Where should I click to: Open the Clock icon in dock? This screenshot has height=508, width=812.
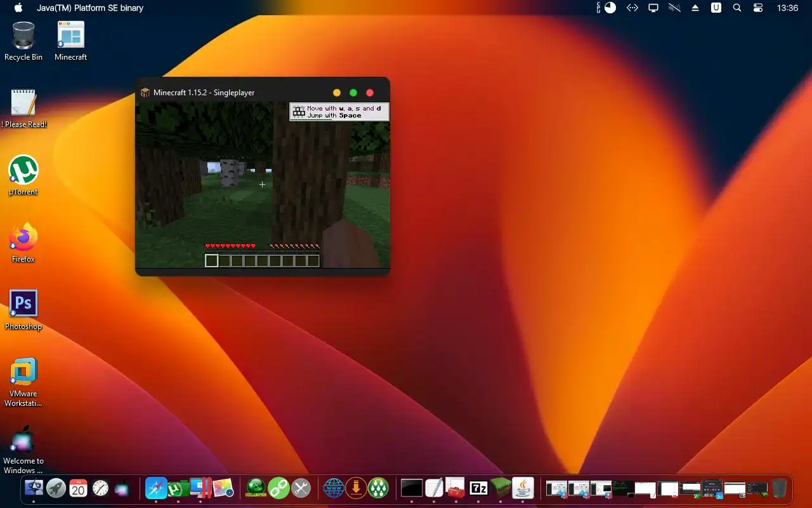[100, 488]
